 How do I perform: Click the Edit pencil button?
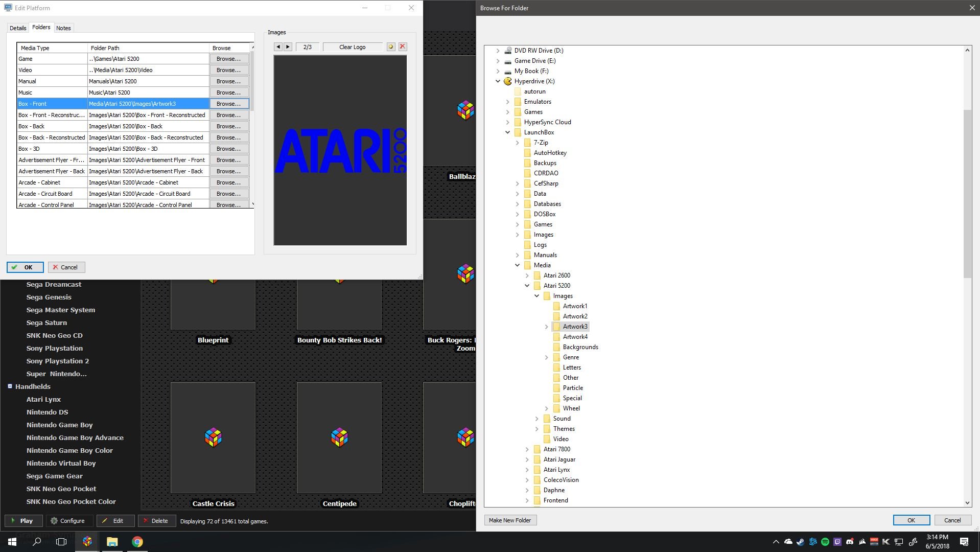pos(115,521)
